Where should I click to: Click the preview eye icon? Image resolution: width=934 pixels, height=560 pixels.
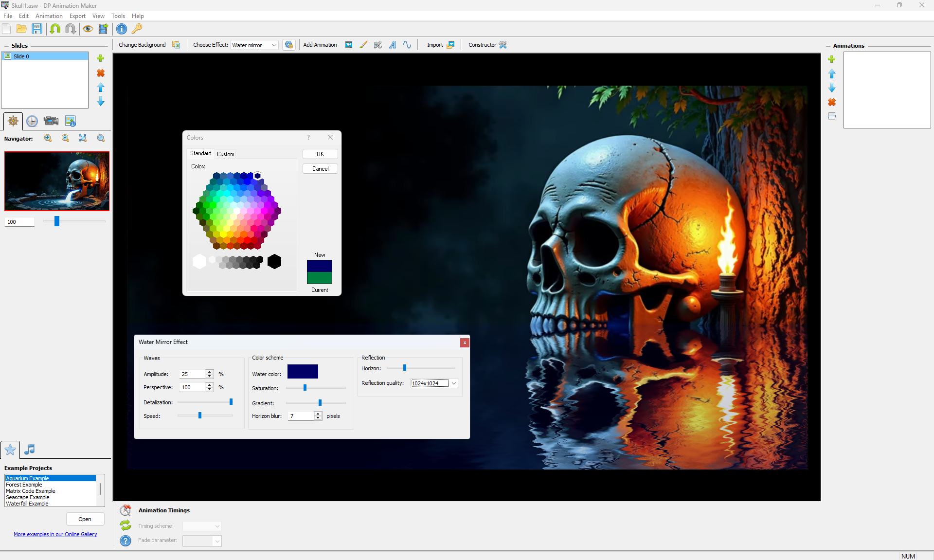tap(88, 29)
